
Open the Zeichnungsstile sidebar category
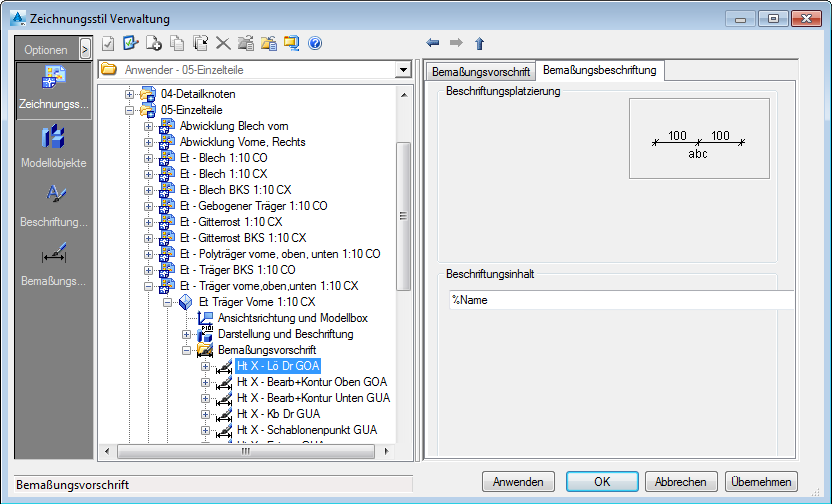[54, 90]
